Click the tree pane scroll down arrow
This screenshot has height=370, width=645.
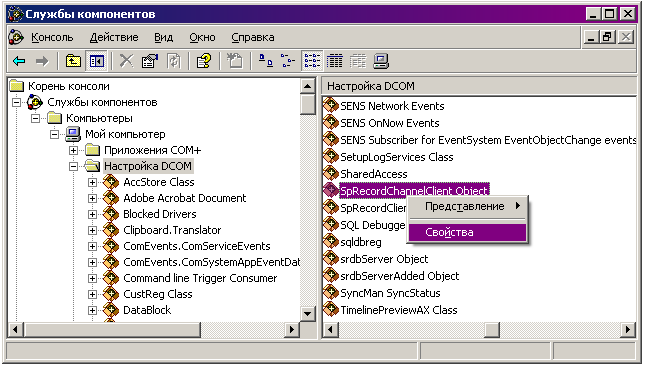(x=307, y=314)
